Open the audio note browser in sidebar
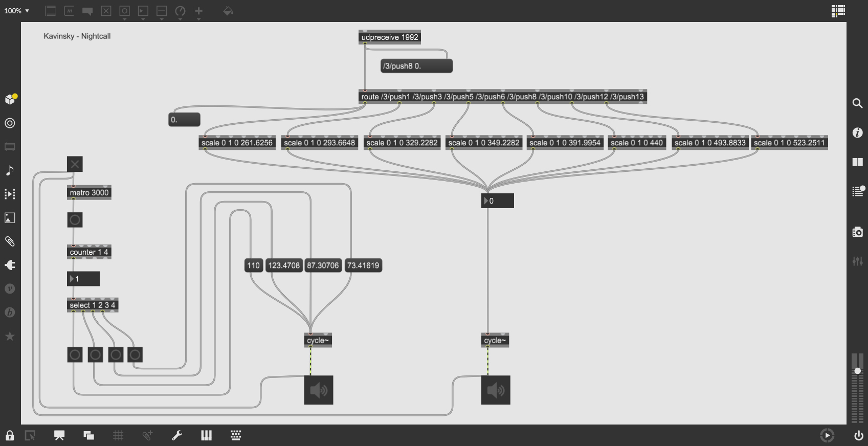Viewport: 868px width, 446px height. [10, 170]
